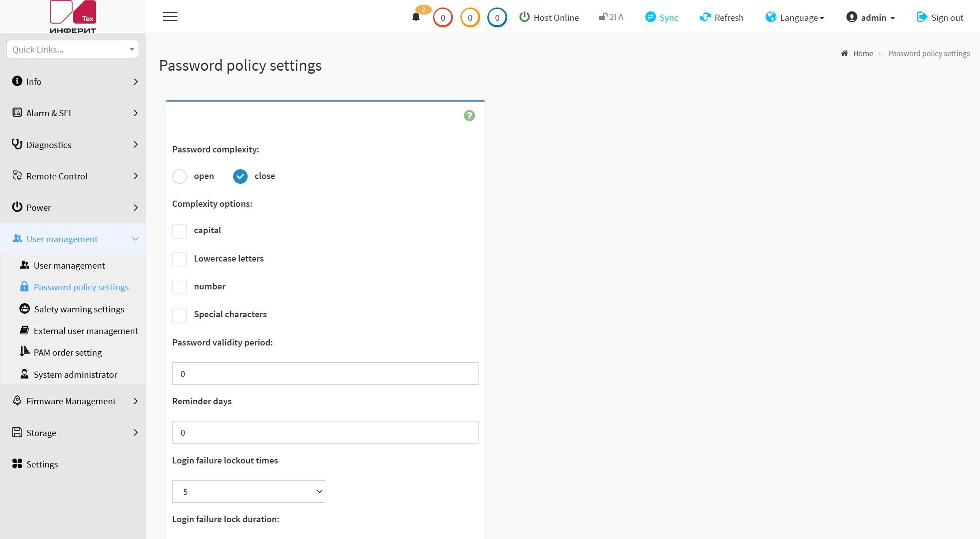Click the Sync icon
Image resolution: width=980 pixels, height=539 pixels.
650,17
